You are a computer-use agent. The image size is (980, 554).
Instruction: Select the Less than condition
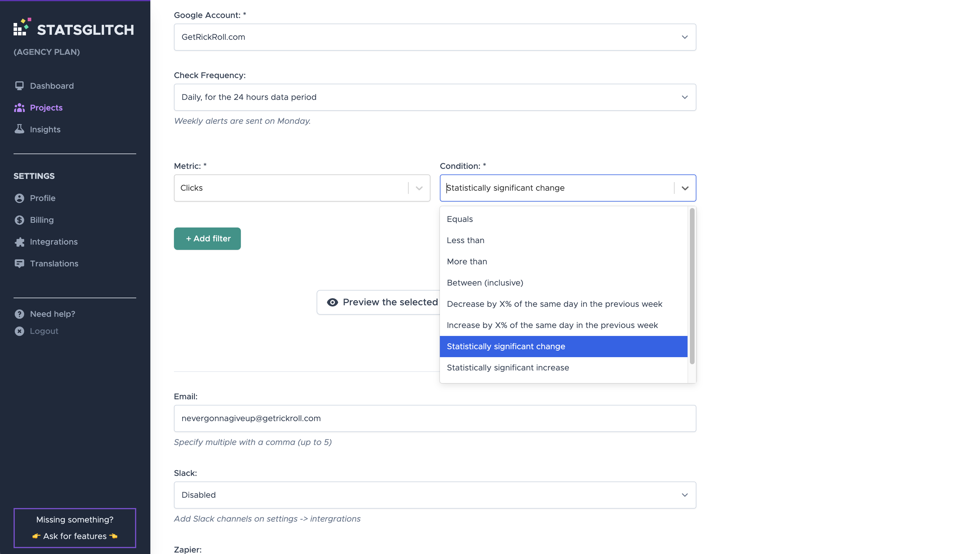(563, 240)
